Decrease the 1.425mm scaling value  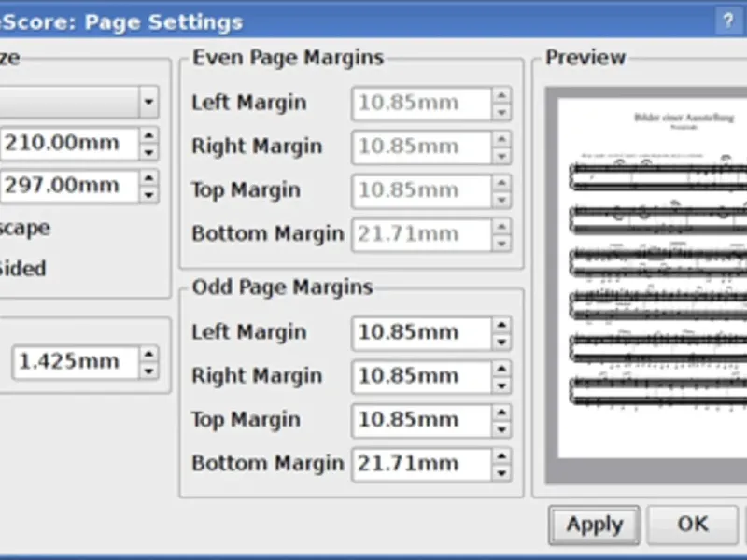[x=148, y=371]
